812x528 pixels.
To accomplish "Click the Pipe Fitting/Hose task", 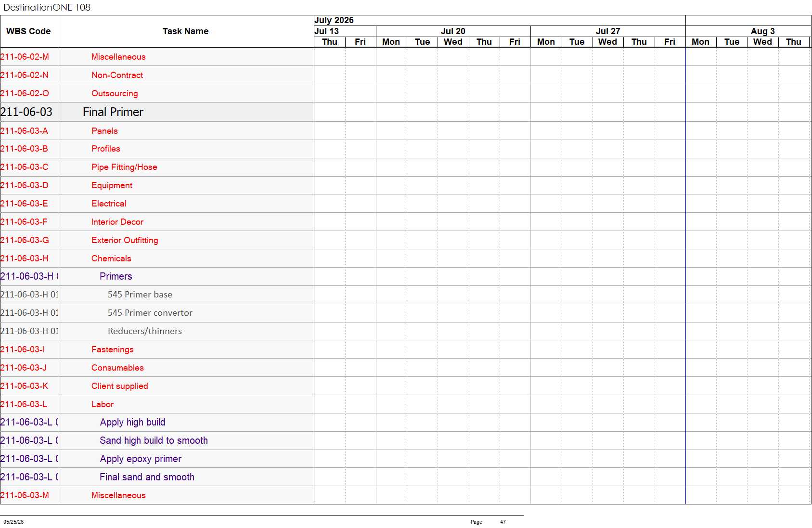I will [124, 167].
